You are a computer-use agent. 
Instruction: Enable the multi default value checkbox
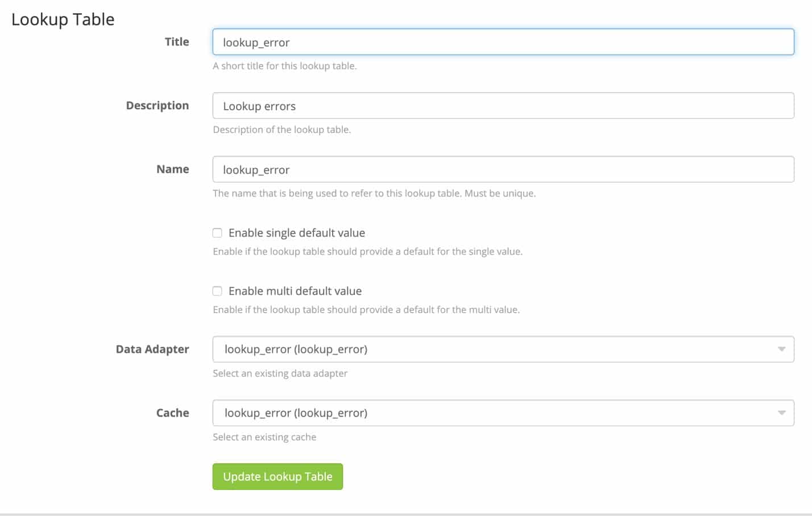(x=217, y=291)
